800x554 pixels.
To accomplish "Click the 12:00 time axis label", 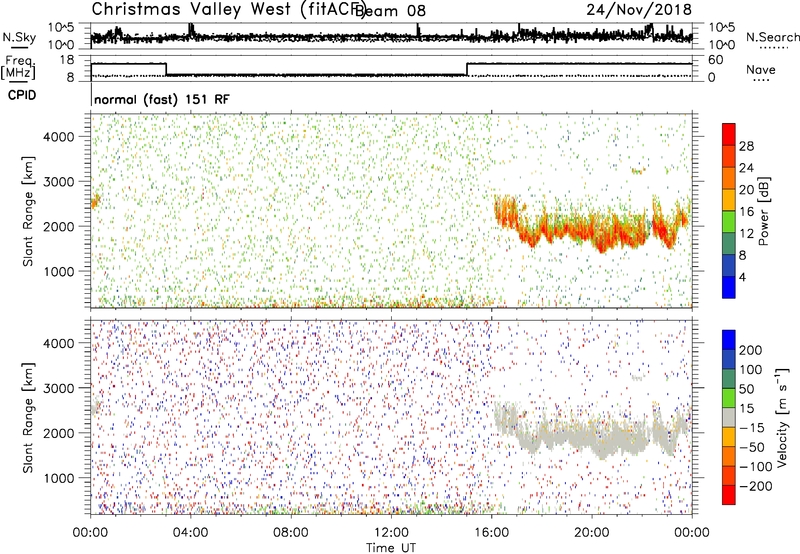I will click(x=391, y=533).
